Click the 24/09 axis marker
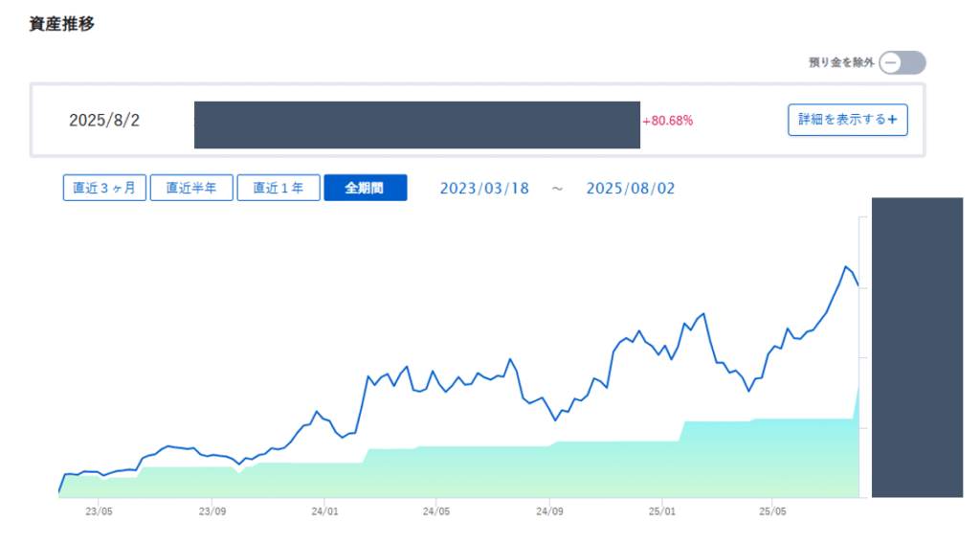 pyautogui.click(x=549, y=511)
